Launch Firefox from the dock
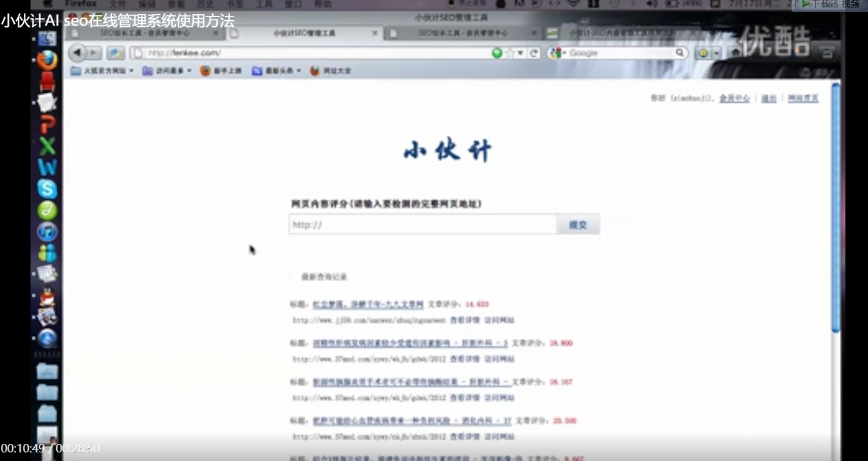Screen dimensions: 868x461 47,60
